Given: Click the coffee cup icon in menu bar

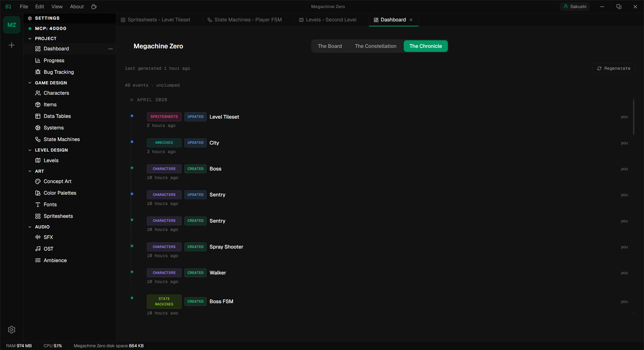Looking at the screenshot, I should click(x=94, y=7).
